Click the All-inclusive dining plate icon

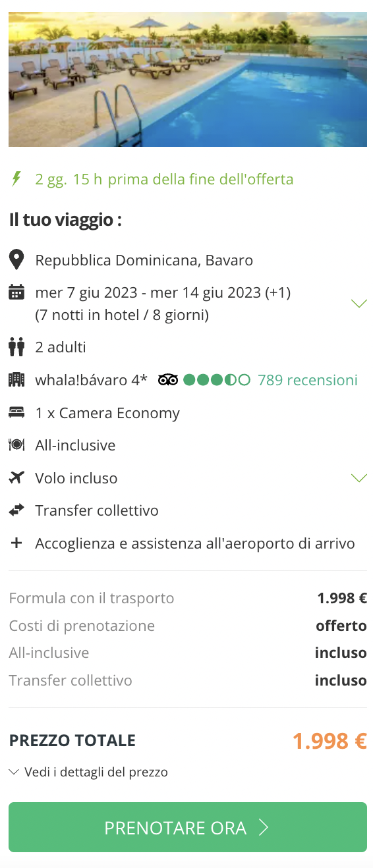pyautogui.click(x=16, y=445)
